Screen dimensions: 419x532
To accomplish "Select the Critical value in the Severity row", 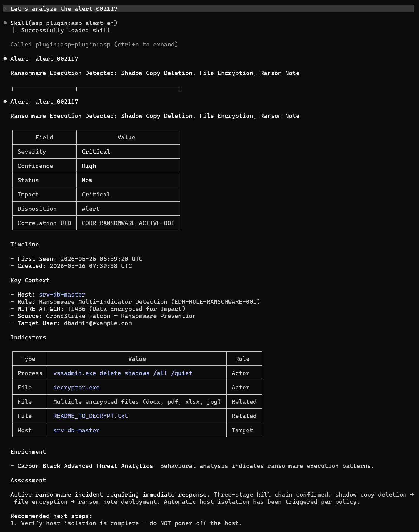I will 96,152.
